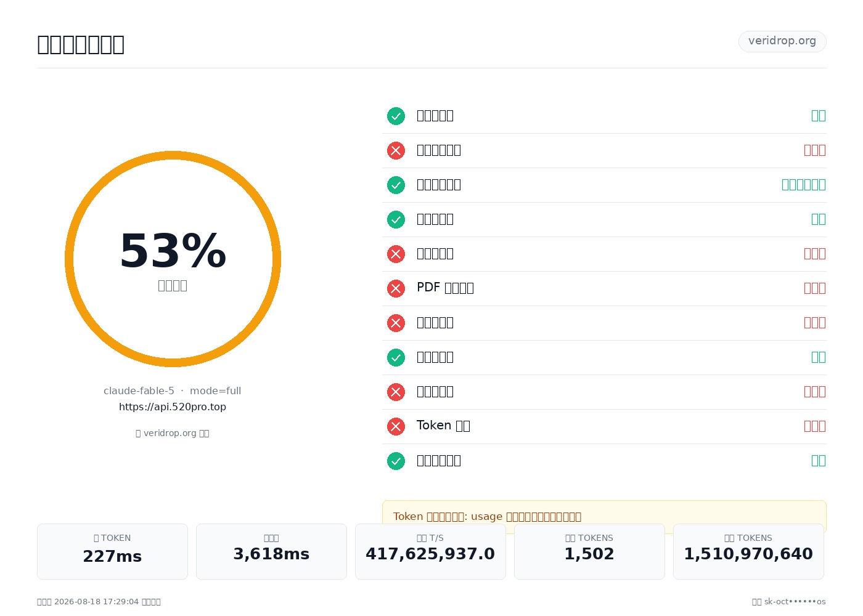Select the 53% score value

click(x=173, y=251)
